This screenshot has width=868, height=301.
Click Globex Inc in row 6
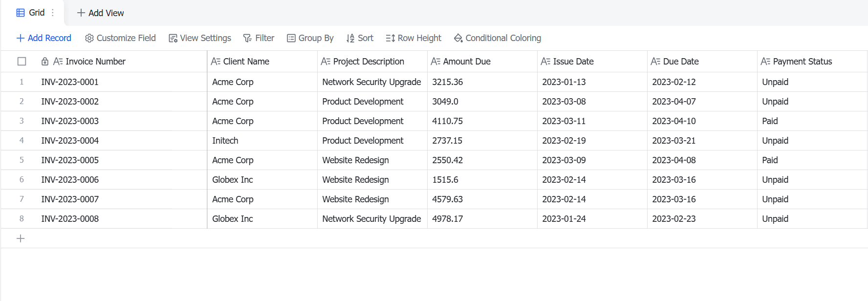(x=262, y=180)
